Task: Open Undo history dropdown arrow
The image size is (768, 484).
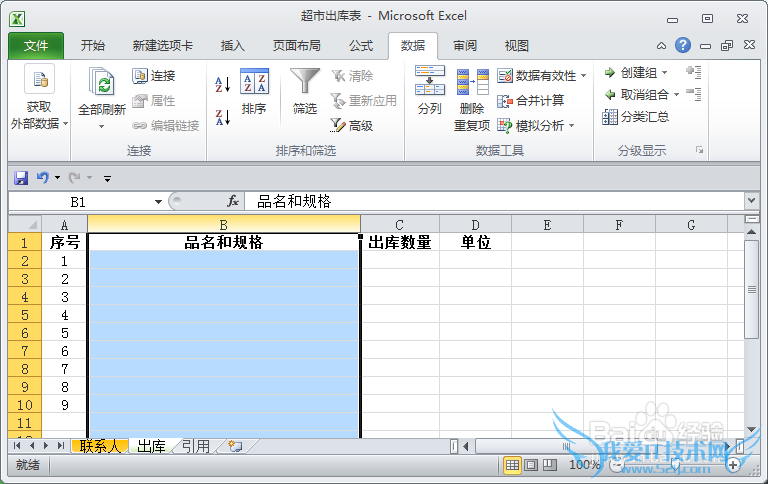Action: pyautogui.click(x=57, y=178)
